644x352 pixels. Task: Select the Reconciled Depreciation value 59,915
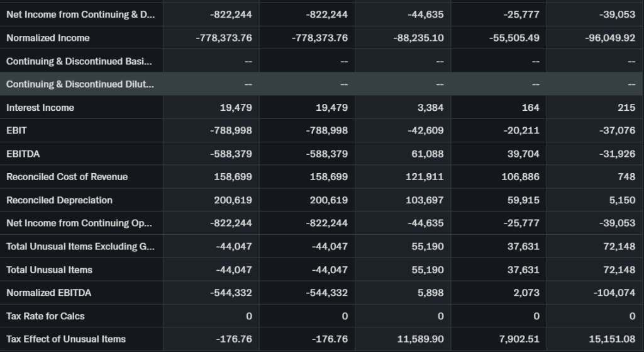[x=523, y=200]
